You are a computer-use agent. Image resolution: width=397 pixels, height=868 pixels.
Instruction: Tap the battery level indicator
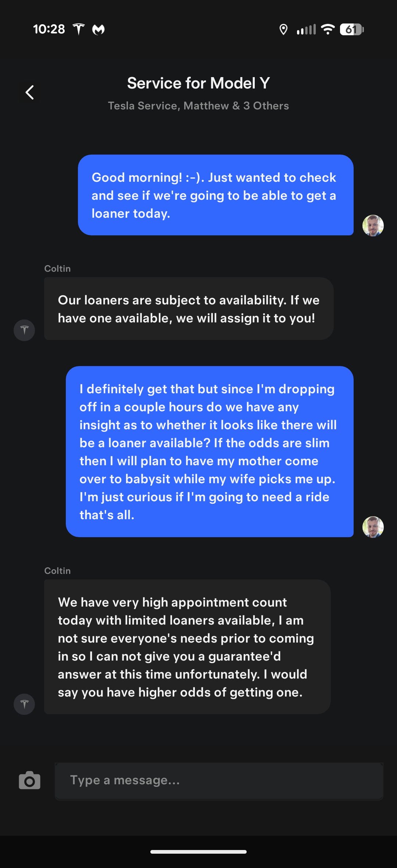[x=351, y=29]
